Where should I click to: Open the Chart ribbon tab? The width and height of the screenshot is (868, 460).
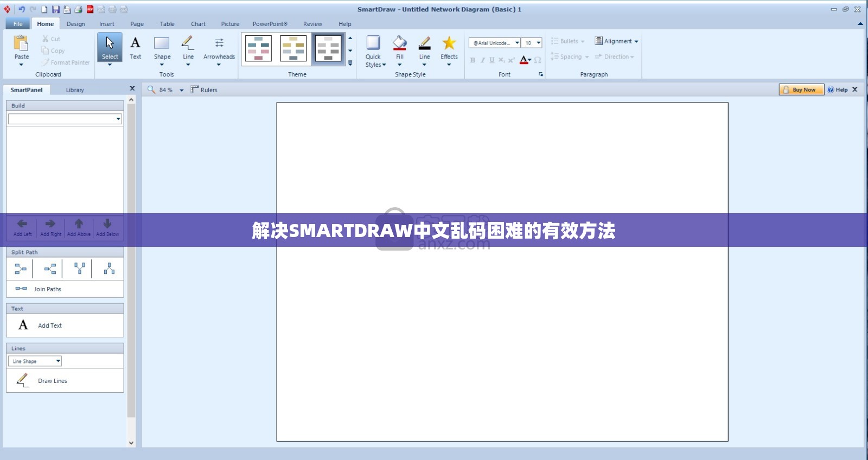coord(198,24)
